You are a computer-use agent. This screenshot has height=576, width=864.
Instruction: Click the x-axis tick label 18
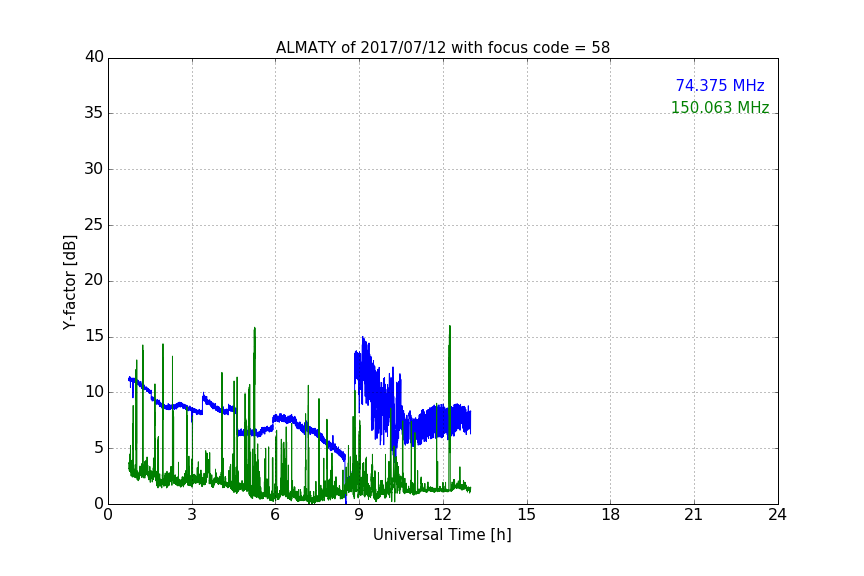point(611,515)
